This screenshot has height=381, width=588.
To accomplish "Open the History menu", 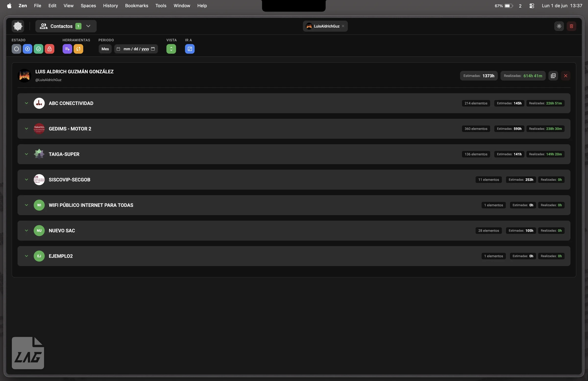I will [110, 5].
